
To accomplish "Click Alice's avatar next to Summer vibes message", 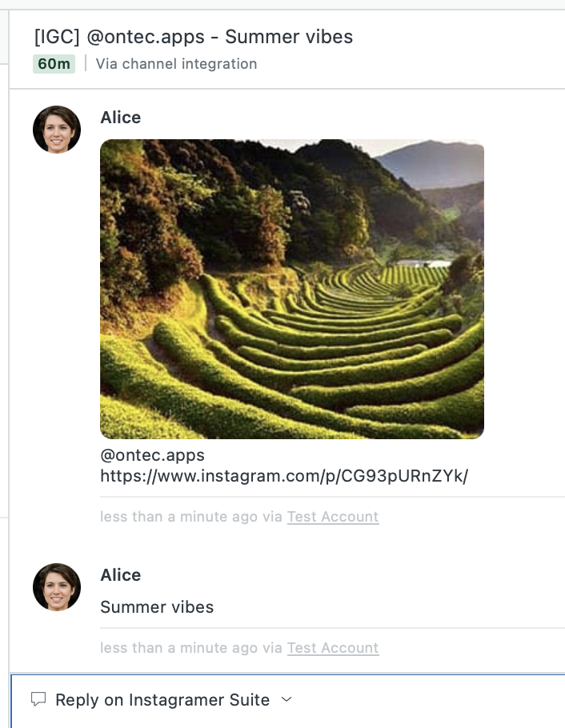I will tap(56, 586).
